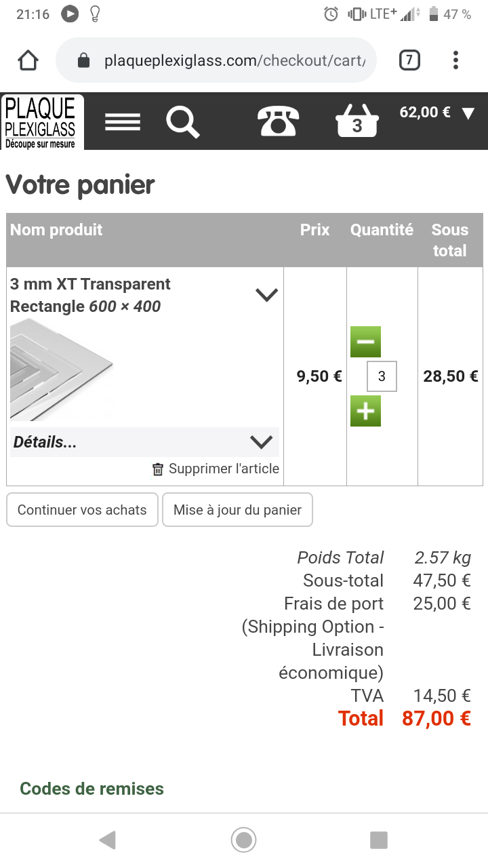Image resolution: width=488 pixels, height=868 pixels.
Task: Open browser tab switcher showing 7
Action: point(409,61)
